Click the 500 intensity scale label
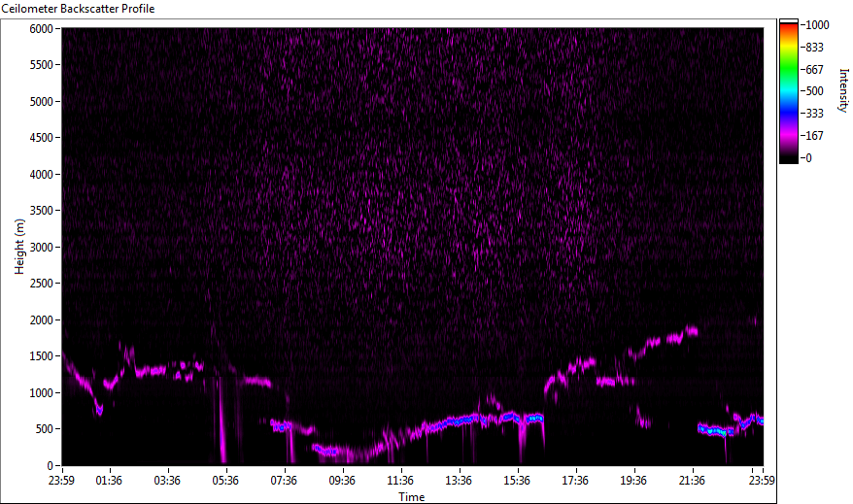This screenshot has height=504, width=853. (x=815, y=91)
